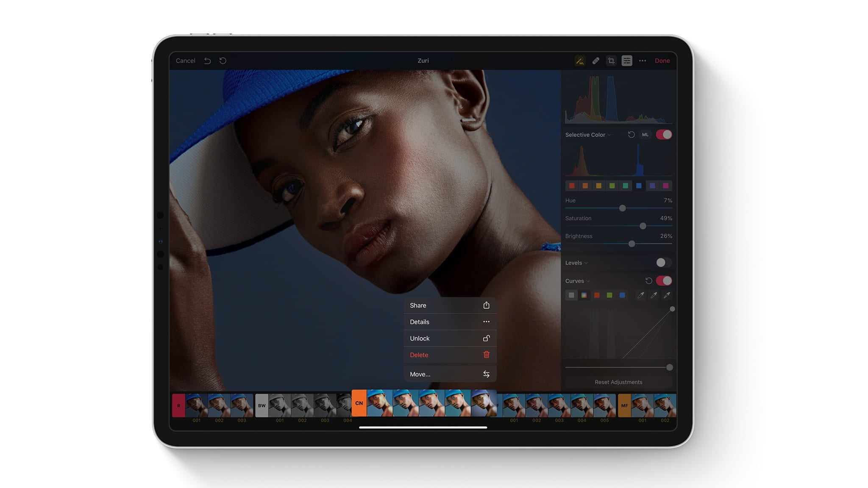Click the undo arrow next to Cancel
This screenshot has height=488, width=868.
207,61
